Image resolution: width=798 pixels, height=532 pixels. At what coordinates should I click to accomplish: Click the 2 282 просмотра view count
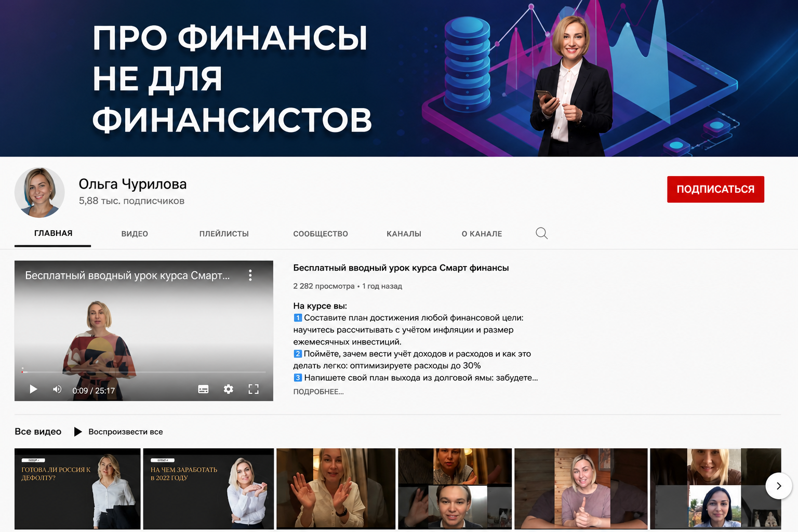[x=324, y=286]
